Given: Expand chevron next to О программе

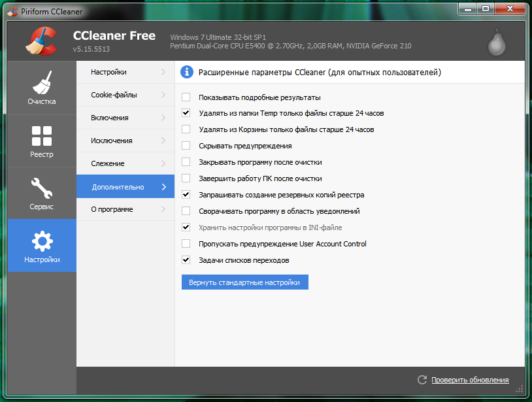Looking at the screenshot, I should 163,209.
